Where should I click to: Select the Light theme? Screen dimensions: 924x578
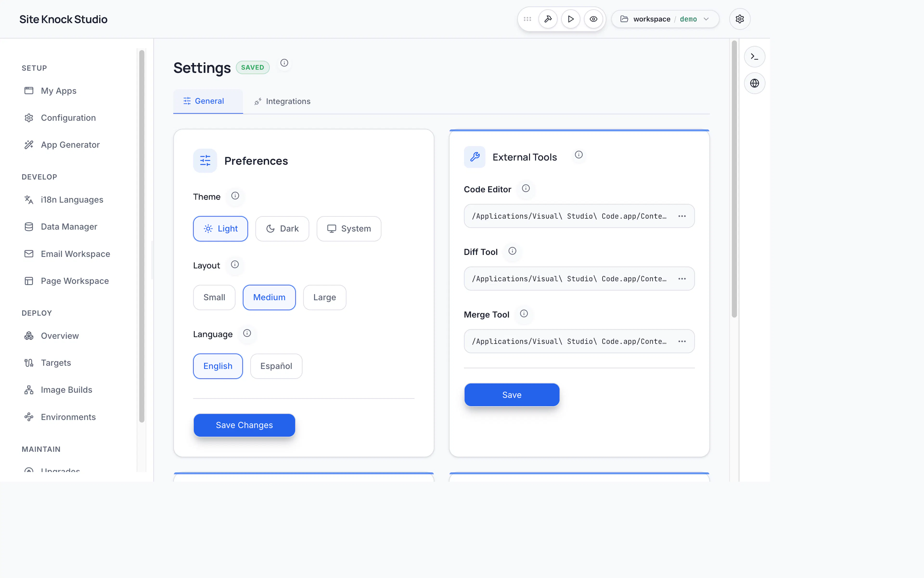click(220, 229)
